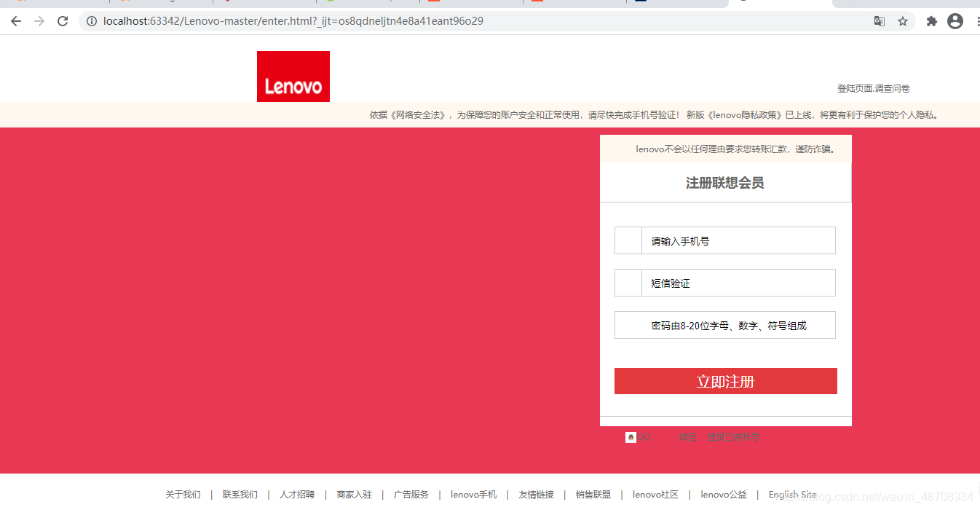
Task: Open the Chrome profile avatar
Action: click(955, 21)
